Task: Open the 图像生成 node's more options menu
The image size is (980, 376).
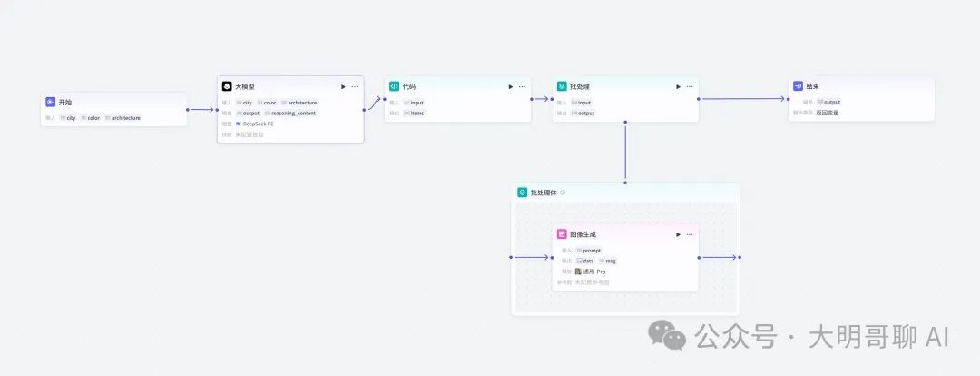Action: click(x=690, y=233)
